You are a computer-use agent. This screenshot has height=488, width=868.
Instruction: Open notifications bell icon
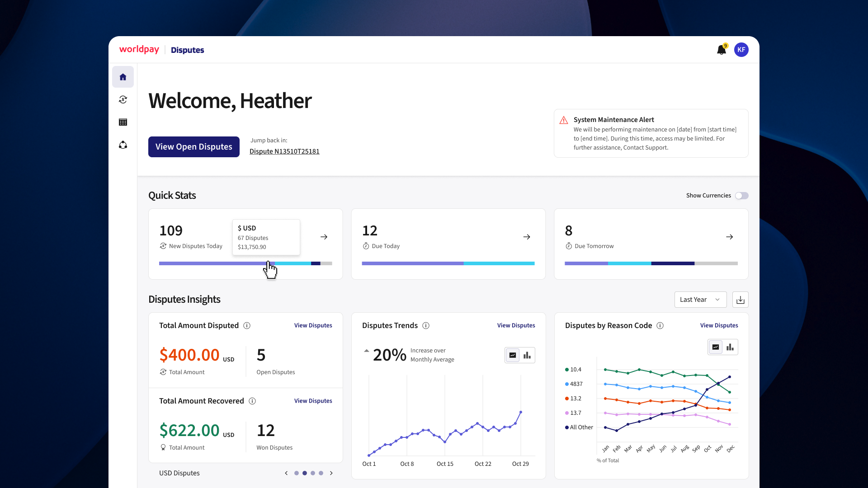coord(722,50)
